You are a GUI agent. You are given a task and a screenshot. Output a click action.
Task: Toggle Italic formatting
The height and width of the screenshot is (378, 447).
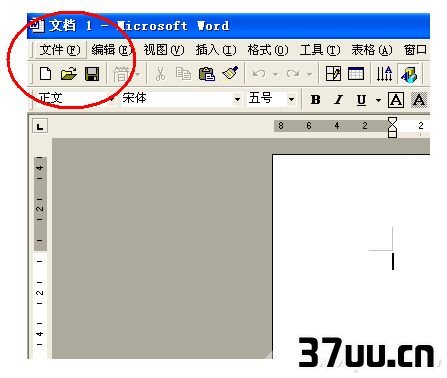339,100
